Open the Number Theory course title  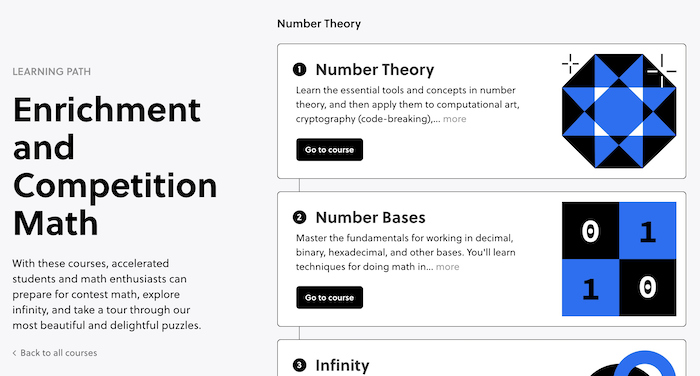(375, 70)
